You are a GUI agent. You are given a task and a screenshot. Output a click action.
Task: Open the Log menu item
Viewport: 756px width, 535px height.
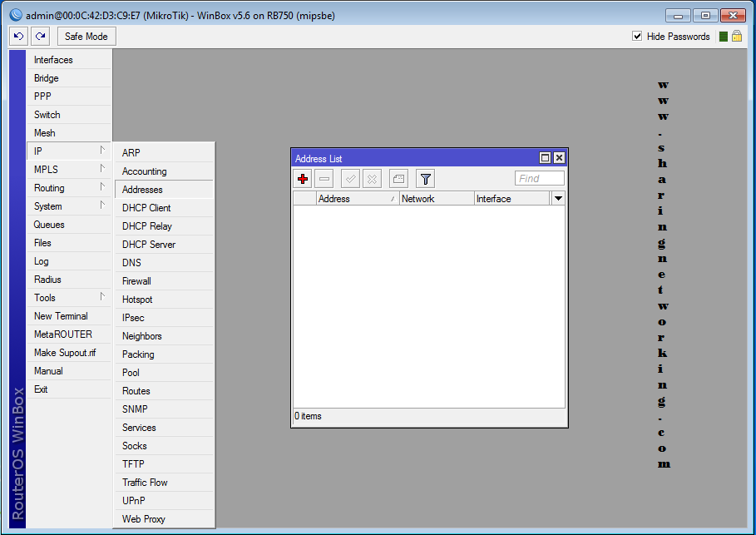(68, 261)
